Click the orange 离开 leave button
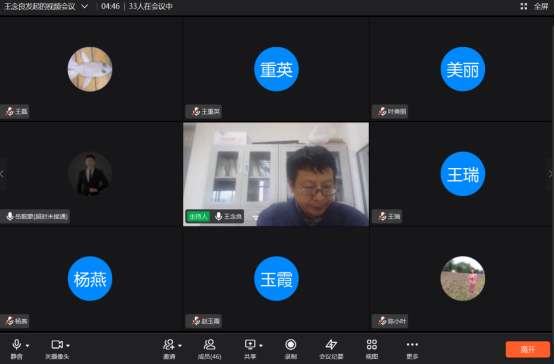Viewport: 555px width, 364px height. tap(528, 349)
